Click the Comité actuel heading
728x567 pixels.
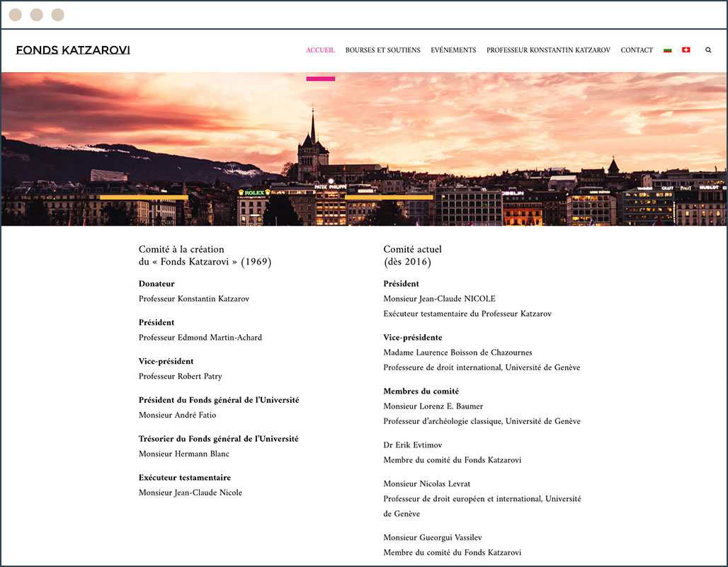[x=412, y=256]
